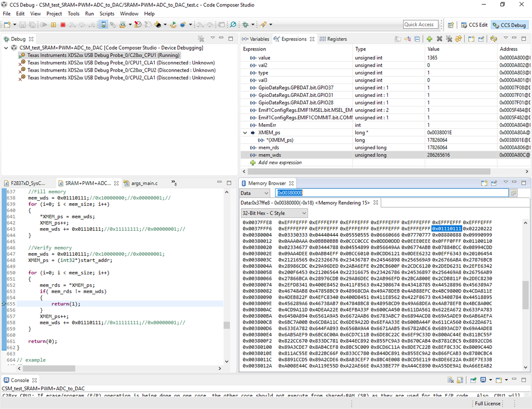Image resolution: width=532 pixels, height=409 pixels.
Task: Switch to Variables tab
Action: [x=255, y=39]
